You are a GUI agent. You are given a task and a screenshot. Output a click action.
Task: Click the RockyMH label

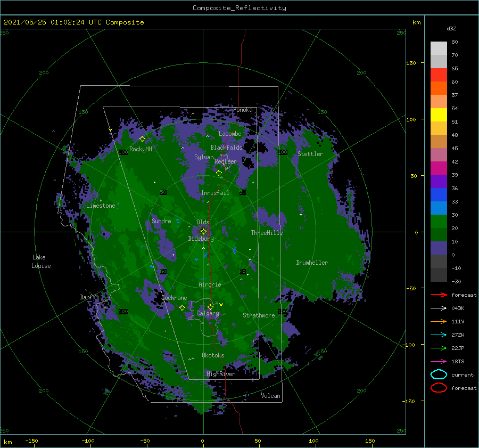[x=141, y=149]
